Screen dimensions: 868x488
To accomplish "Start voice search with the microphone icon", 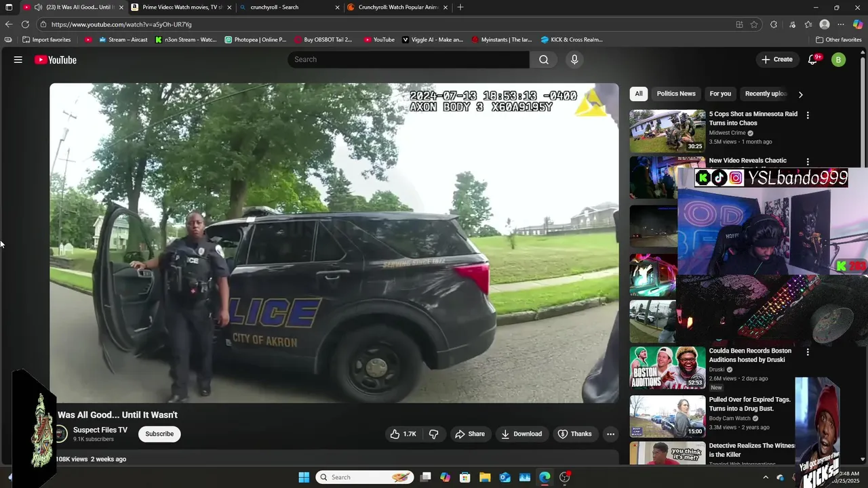I will [x=574, y=60].
